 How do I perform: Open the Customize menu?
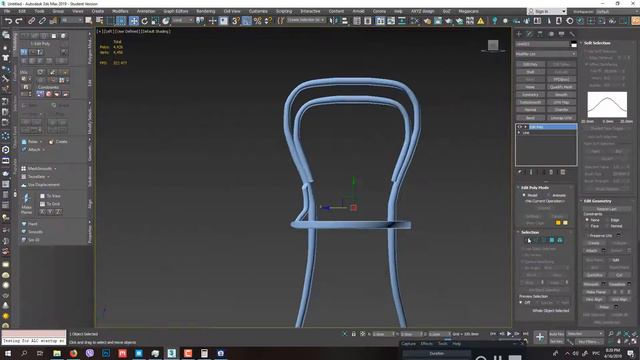(258, 11)
